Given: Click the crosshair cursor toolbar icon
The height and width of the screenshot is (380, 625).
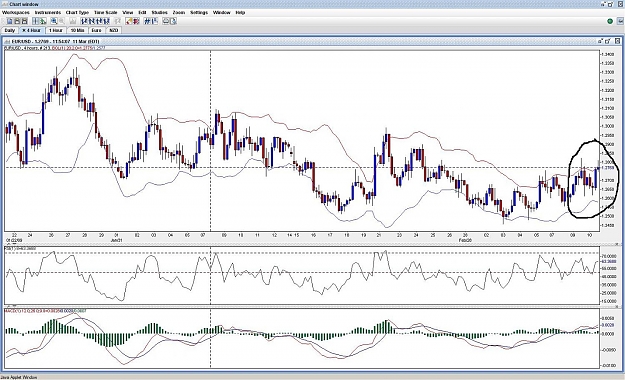Looking at the screenshot, I should (35, 21).
